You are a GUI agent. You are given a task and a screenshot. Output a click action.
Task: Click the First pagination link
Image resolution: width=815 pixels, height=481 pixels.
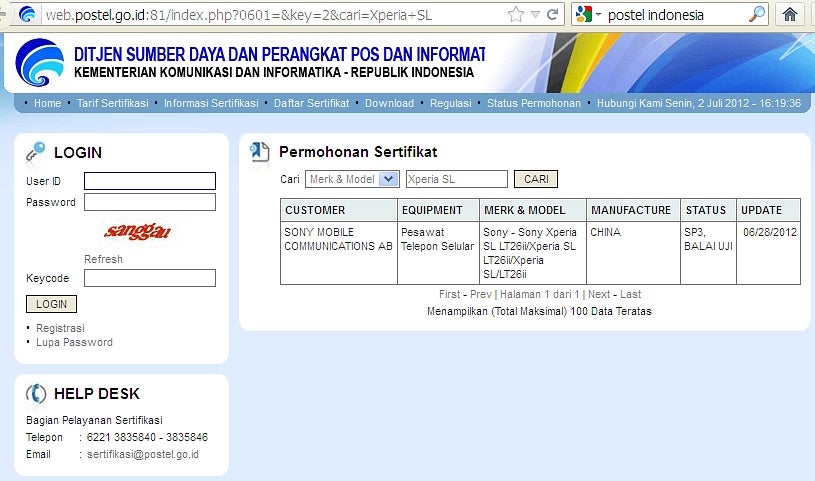(x=450, y=294)
